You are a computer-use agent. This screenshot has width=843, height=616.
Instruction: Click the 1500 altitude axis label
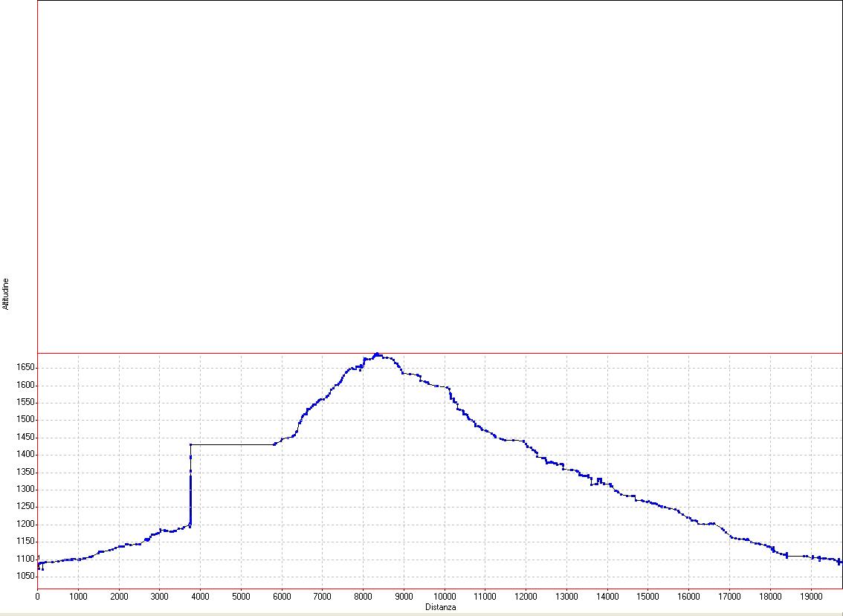pos(25,420)
